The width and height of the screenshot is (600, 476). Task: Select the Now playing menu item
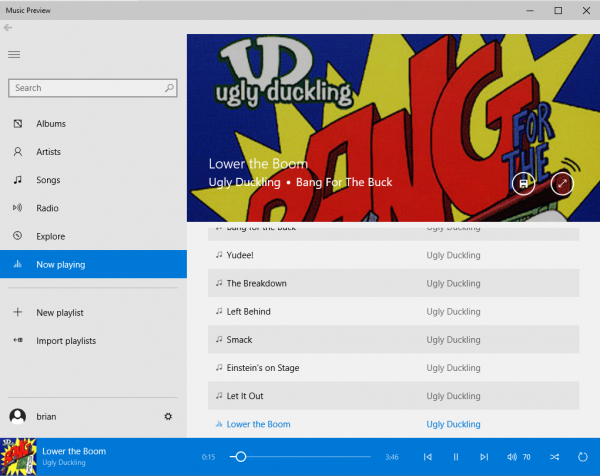[93, 264]
